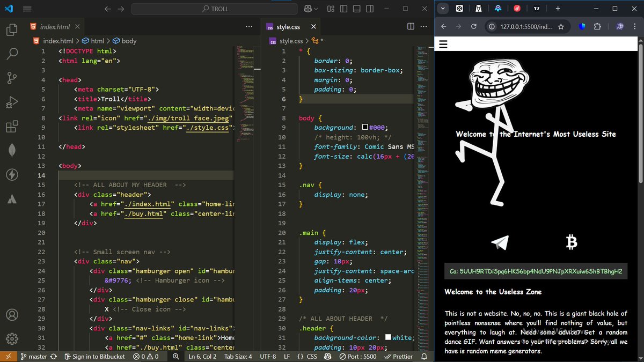Open the VS Code hamburger application menu
The height and width of the screenshot is (362, 644).
point(27,9)
